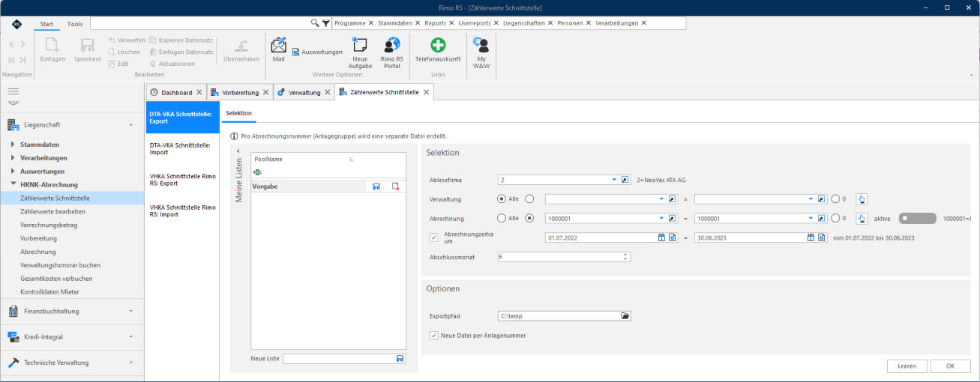Select Alle radio in Verwaltung row
Image resolution: width=980 pixels, height=382 pixels.
[502, 198]
